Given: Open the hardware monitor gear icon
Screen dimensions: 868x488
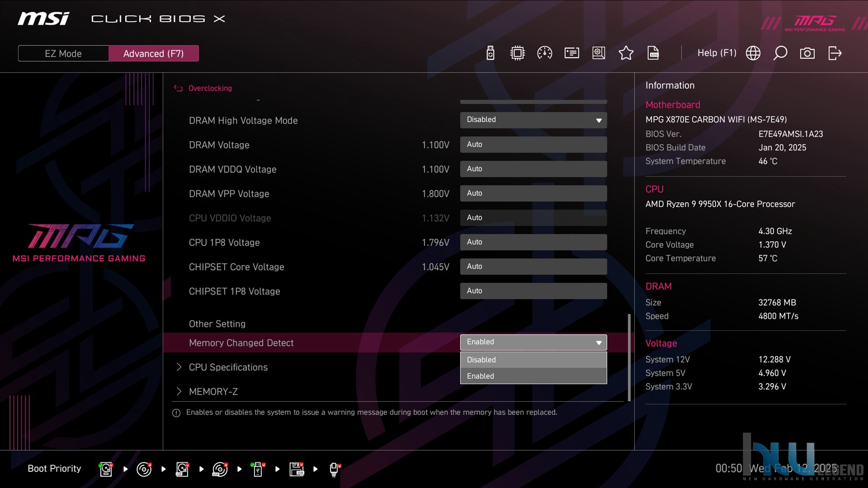Looking at the screenshot, I should [599, 53].
